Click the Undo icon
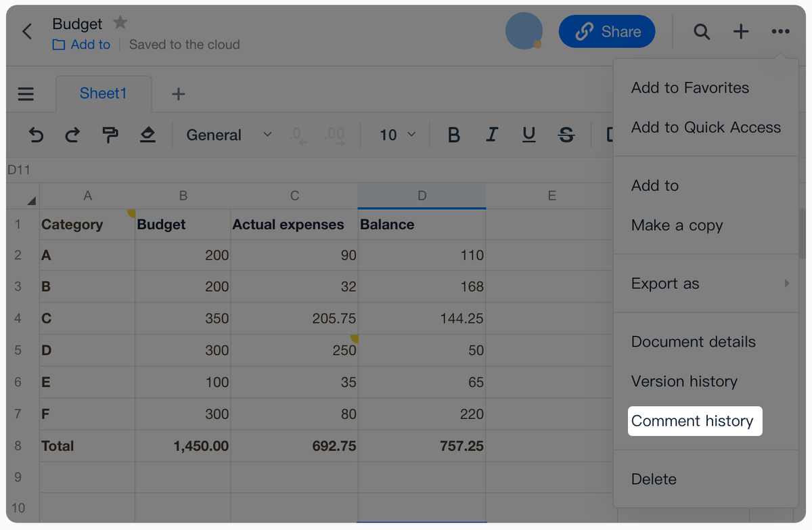The height and width of the screenshot is (530, 812). coord(36,135)
